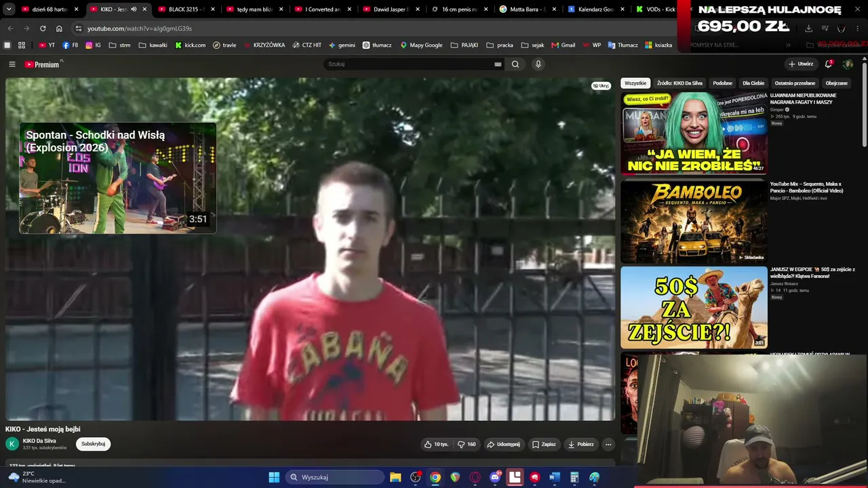Click the Windows taskbar Wyszukaj search box
868x488 pixels.
pos(335,477)
